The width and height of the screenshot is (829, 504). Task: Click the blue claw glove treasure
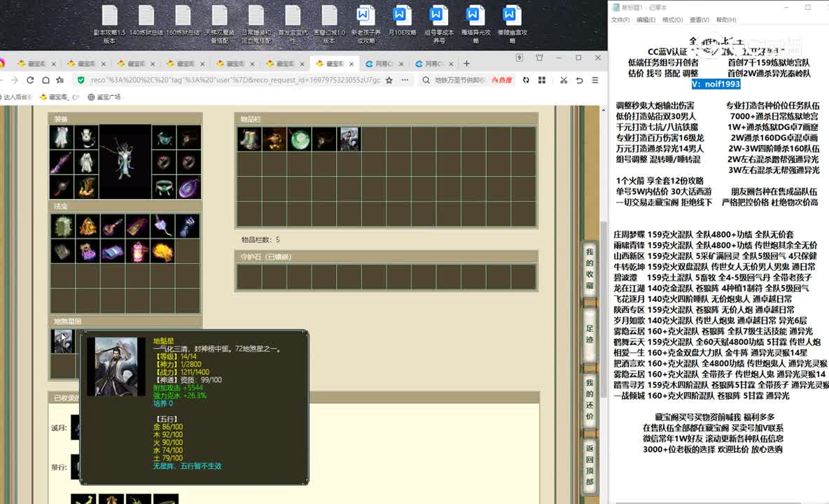pyautogui.click(x=187, y=226)
